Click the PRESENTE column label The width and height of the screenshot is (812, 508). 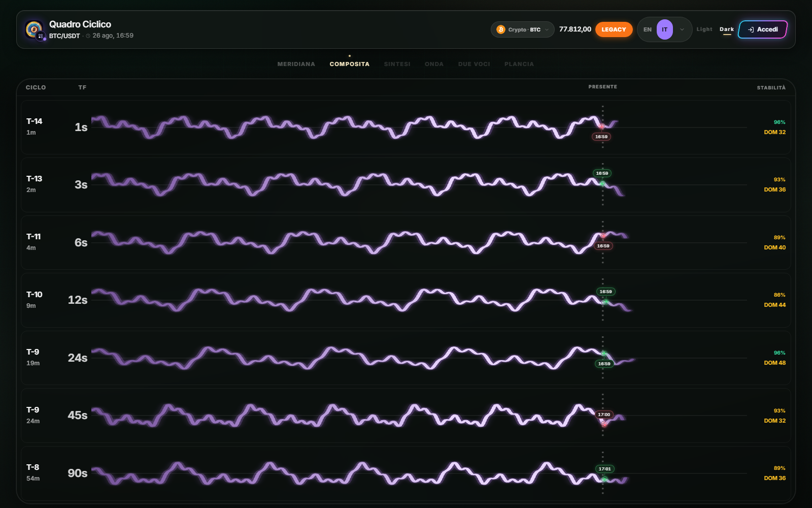coord(603,87)
